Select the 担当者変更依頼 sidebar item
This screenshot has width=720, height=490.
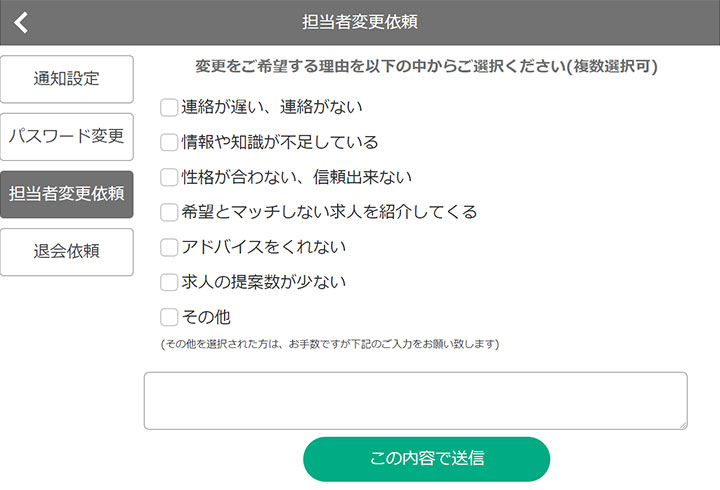[67, 193]
